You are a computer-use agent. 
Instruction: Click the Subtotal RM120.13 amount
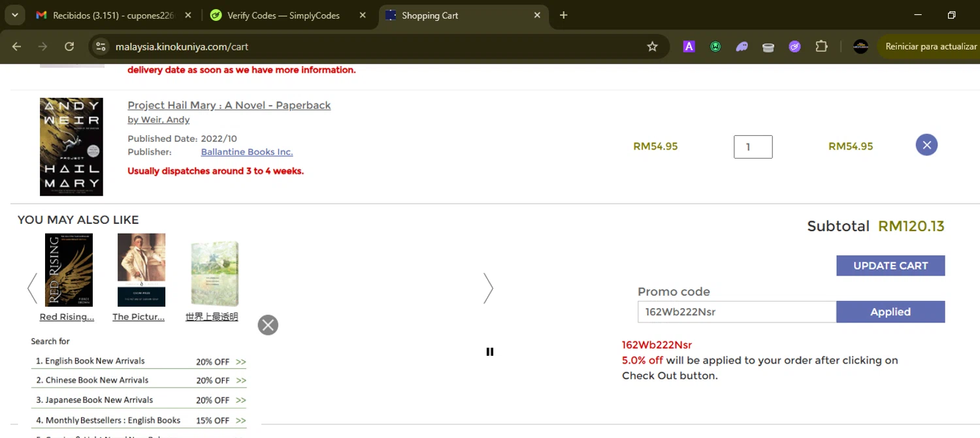tap(911, 227)
